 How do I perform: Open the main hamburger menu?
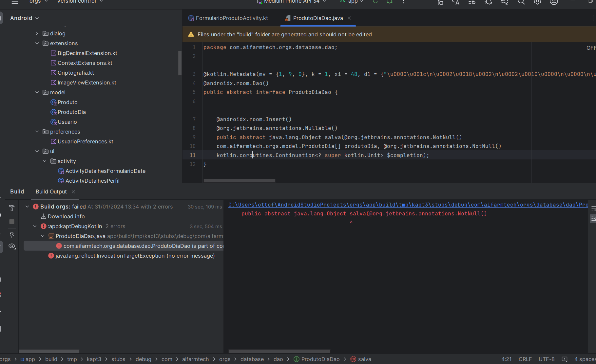[15, 2]
